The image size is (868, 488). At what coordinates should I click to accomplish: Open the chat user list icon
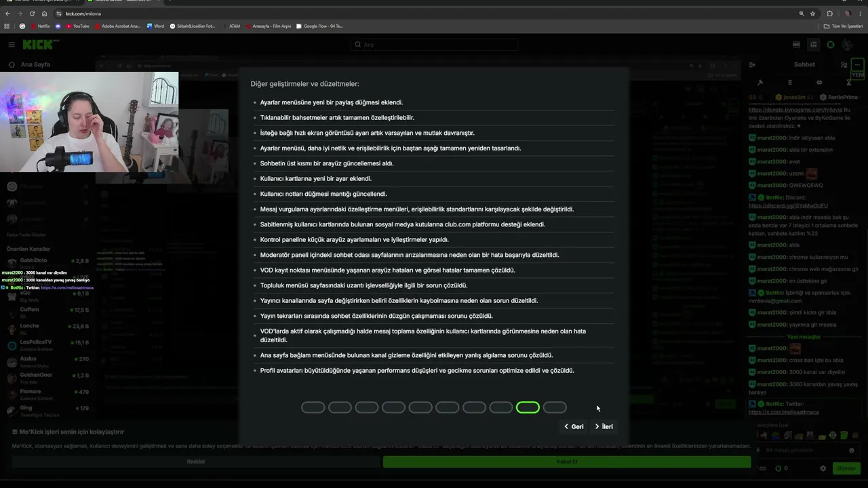(844, 65)
